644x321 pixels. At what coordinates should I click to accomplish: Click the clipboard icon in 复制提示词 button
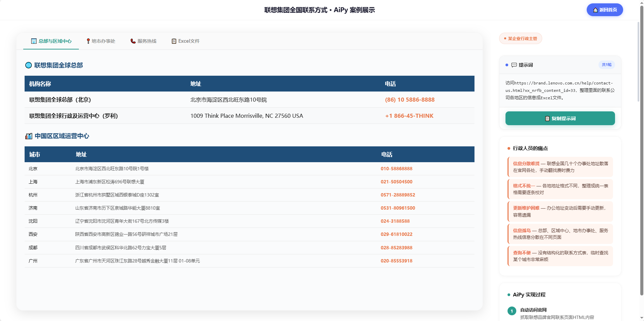547,118
